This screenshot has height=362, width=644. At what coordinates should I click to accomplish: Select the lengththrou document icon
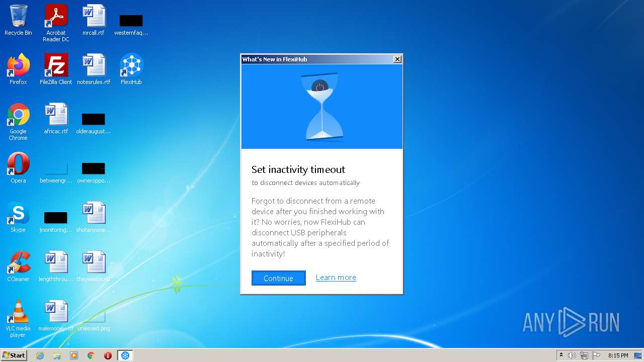(56, 266)
